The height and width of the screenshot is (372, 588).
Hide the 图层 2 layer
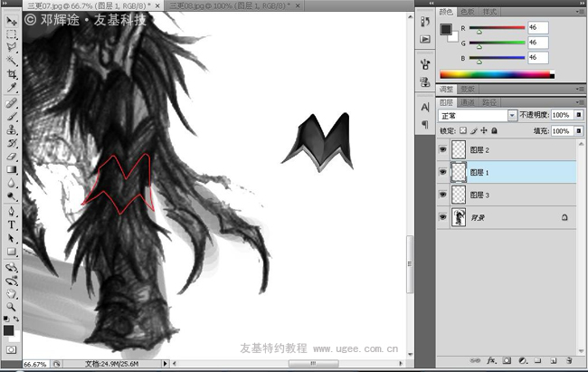click(x=443, y=149)
